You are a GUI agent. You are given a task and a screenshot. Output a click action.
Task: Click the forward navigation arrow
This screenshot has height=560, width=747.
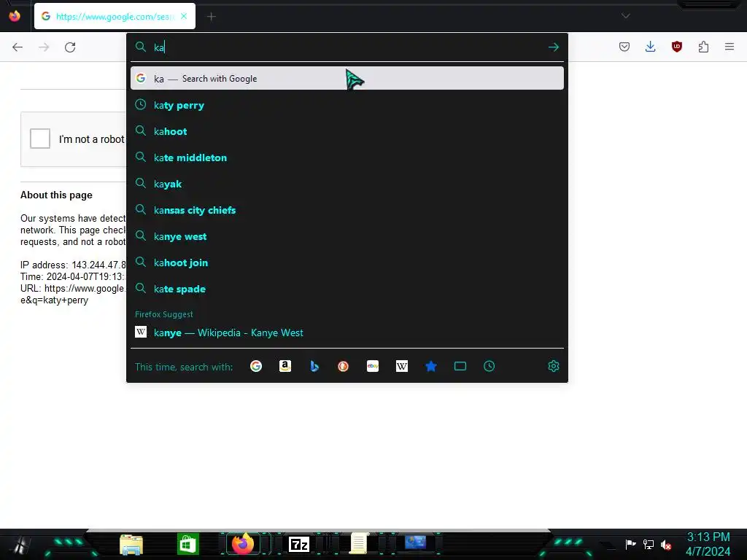pyautogui.click(x=44, y=47)
